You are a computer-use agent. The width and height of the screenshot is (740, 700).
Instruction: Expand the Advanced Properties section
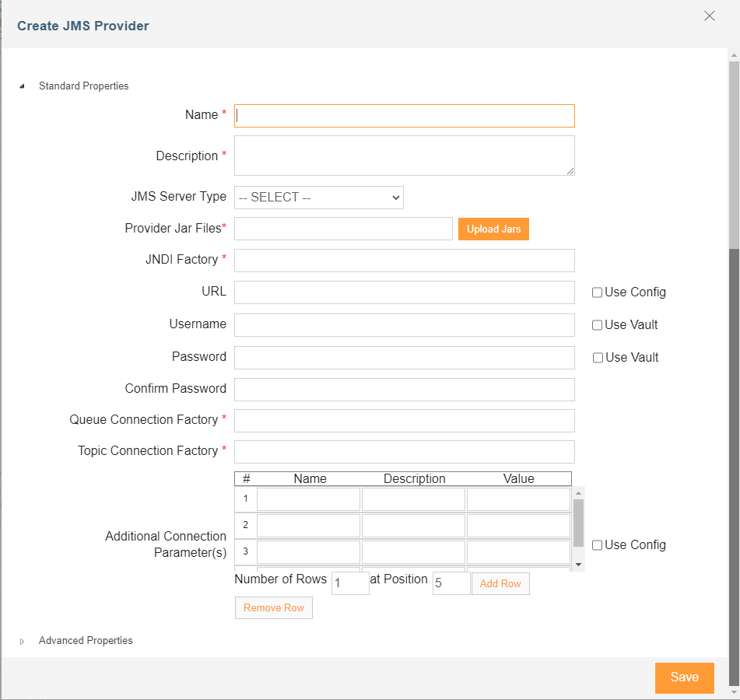click(x=22, y=642)
